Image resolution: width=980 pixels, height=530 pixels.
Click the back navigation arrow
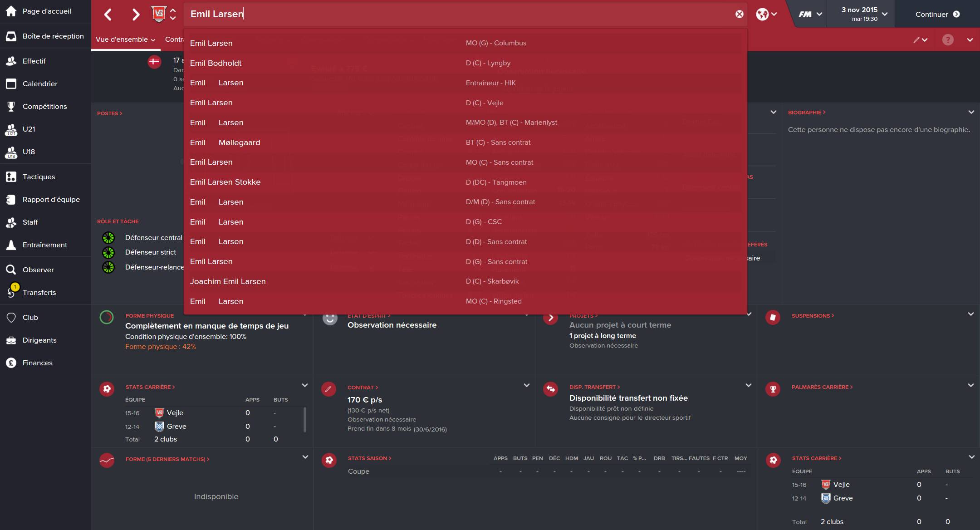pyautogui.click(x=108, y=15)
